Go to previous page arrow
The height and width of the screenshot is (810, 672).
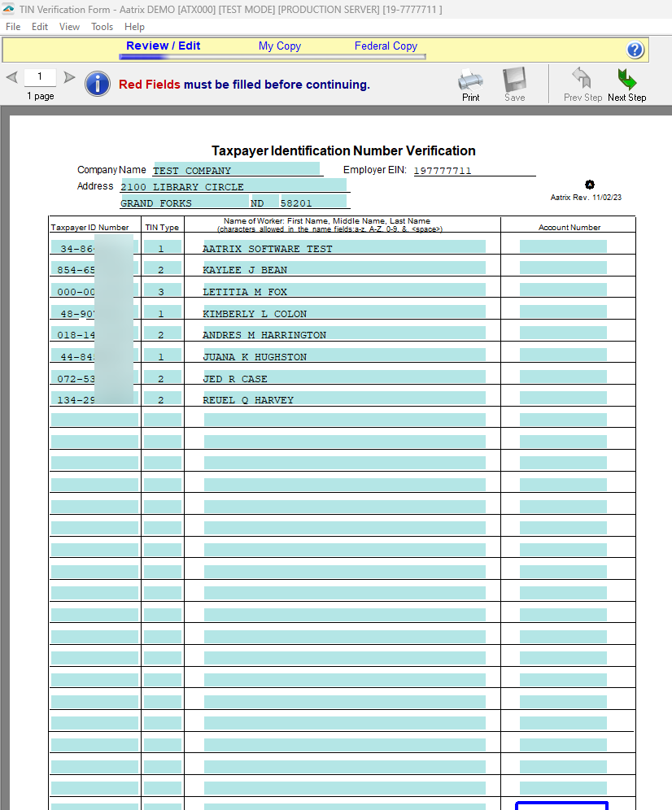[x=12, y=78]
